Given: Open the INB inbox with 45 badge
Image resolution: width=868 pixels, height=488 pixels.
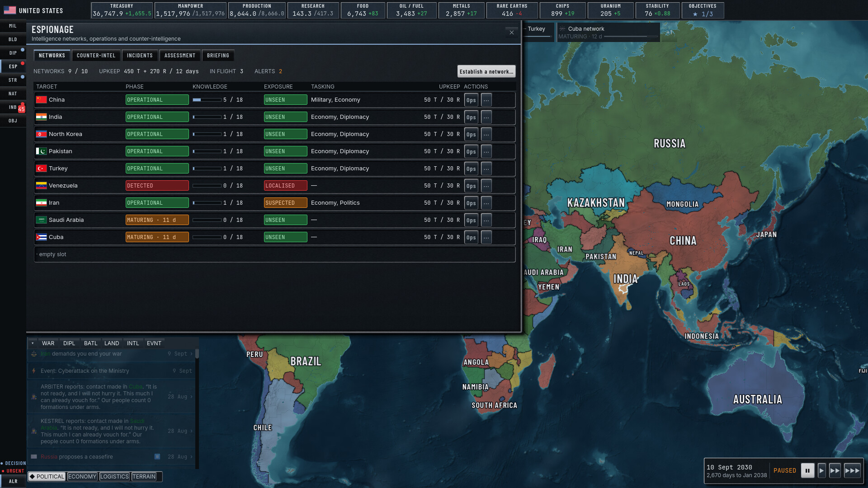Looking at the screenshot, I should [13, 107].
